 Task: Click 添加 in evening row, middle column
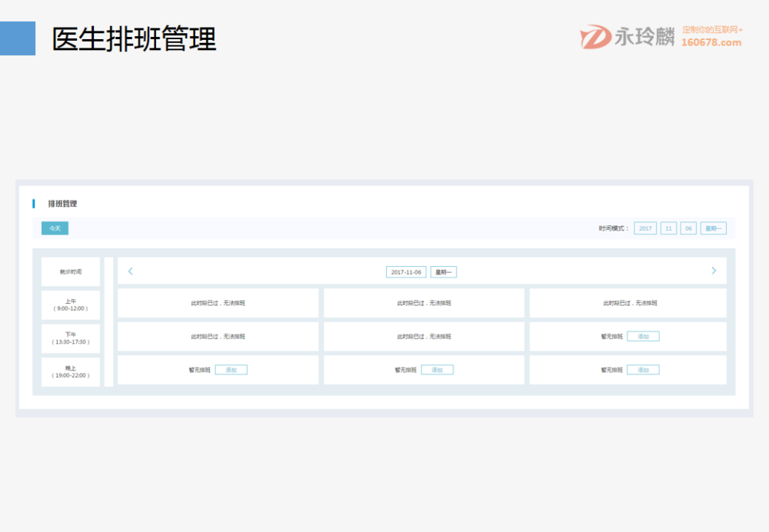[x=437, y=370]
